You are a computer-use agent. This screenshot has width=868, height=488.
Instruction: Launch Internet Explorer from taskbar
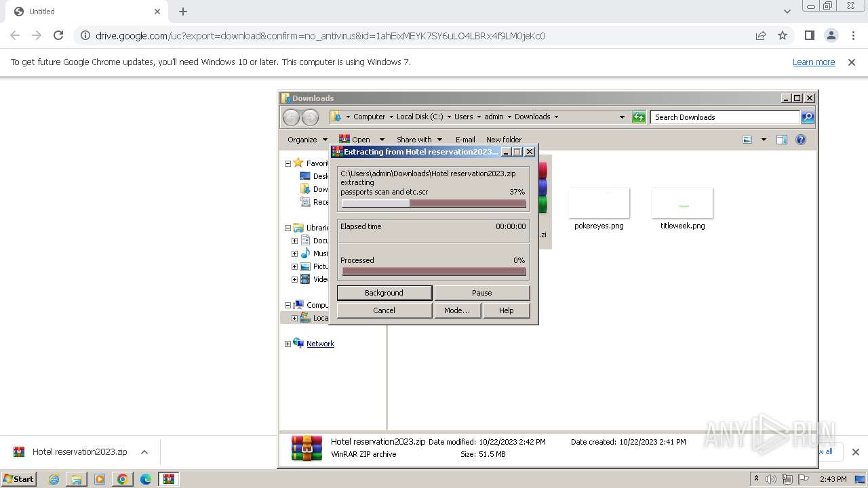(54, 479)
